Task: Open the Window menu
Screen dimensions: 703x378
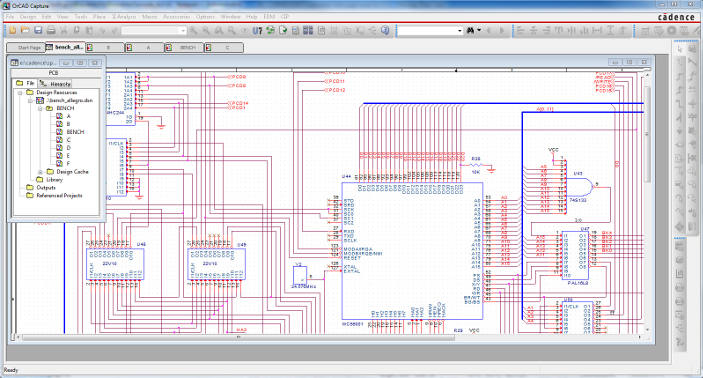Action: click(230, 17)
